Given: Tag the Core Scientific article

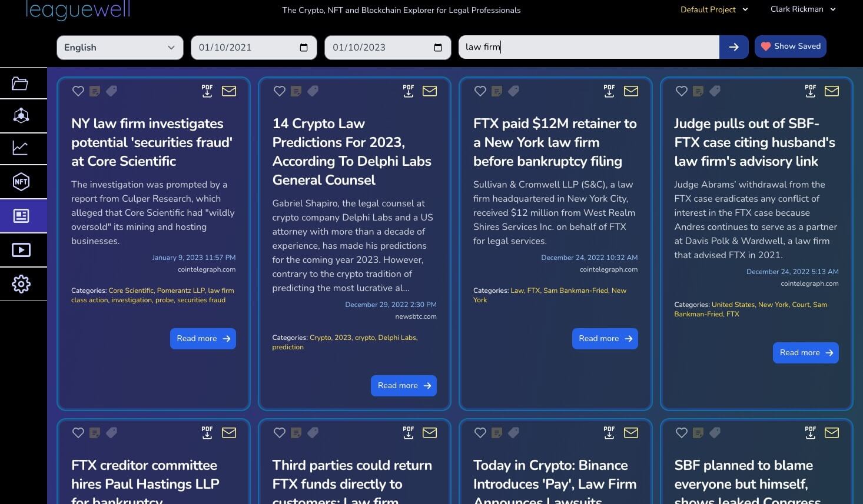Looking at the screenshot, I should tap(111, 91).
